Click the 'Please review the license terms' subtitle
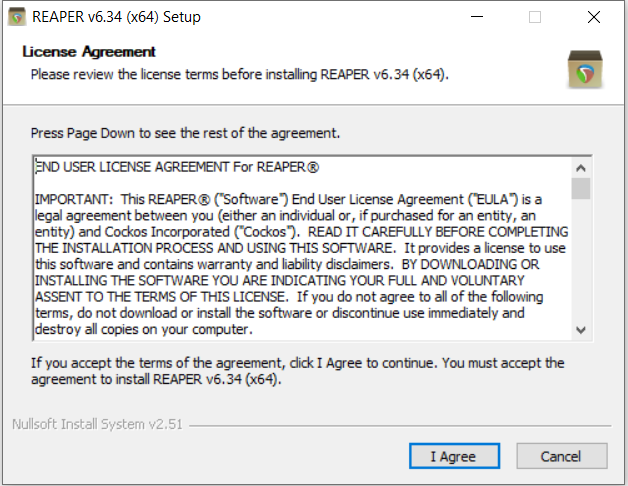Image resolution: width=628 pixels, height=486 pixels. coord(240,75)
